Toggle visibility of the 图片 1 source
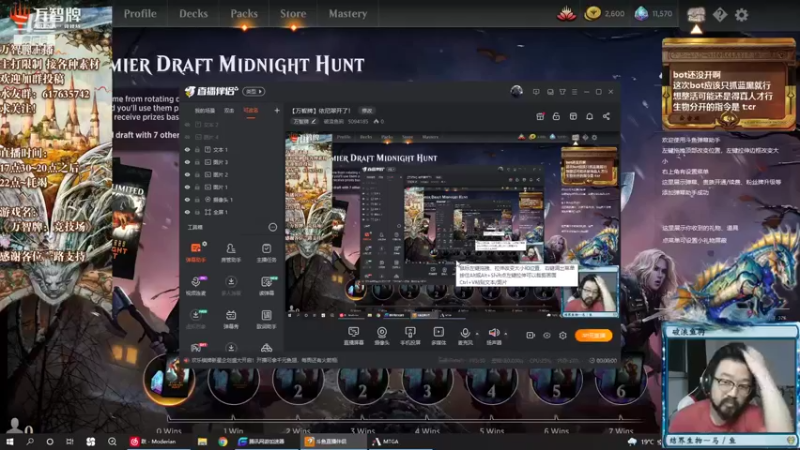 click(x=187, y=187)
